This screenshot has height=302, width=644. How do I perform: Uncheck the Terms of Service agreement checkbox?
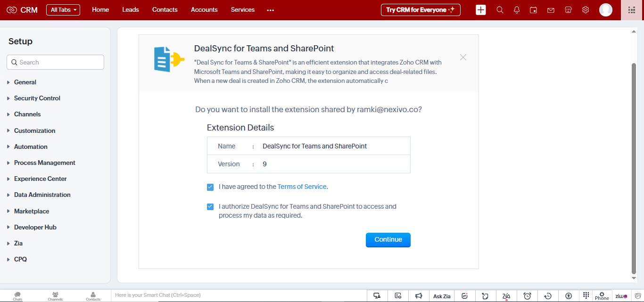point(210,187)
